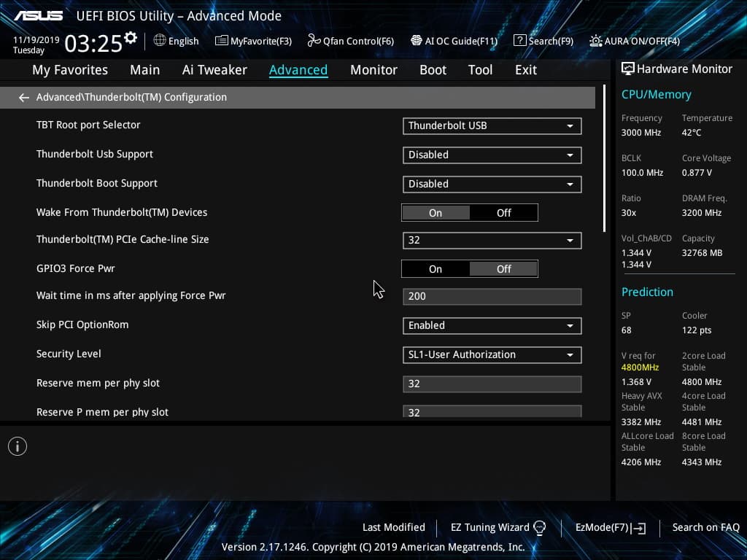Click the ASUS logo
This screenshot has height=560, width=747.
[x=38, y=16]
